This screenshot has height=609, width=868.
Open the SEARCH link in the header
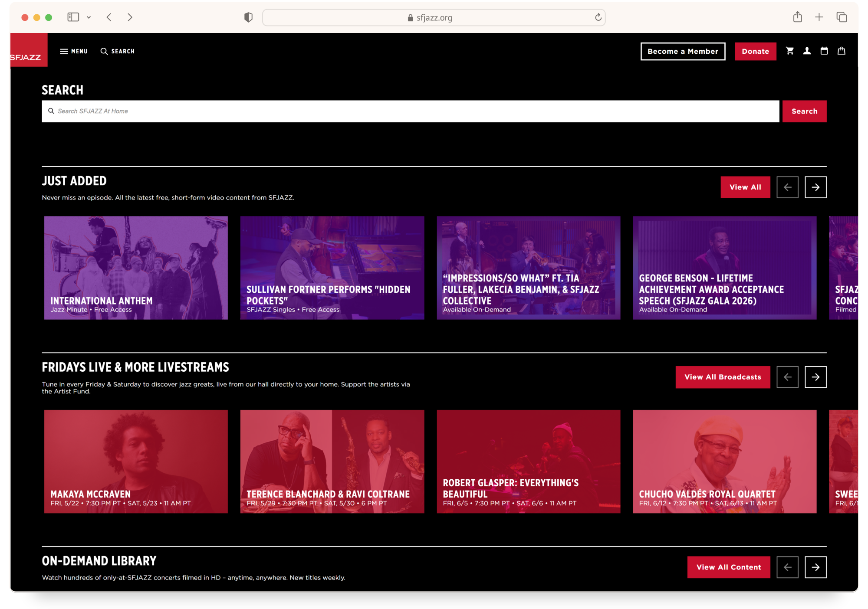point(118,51)
